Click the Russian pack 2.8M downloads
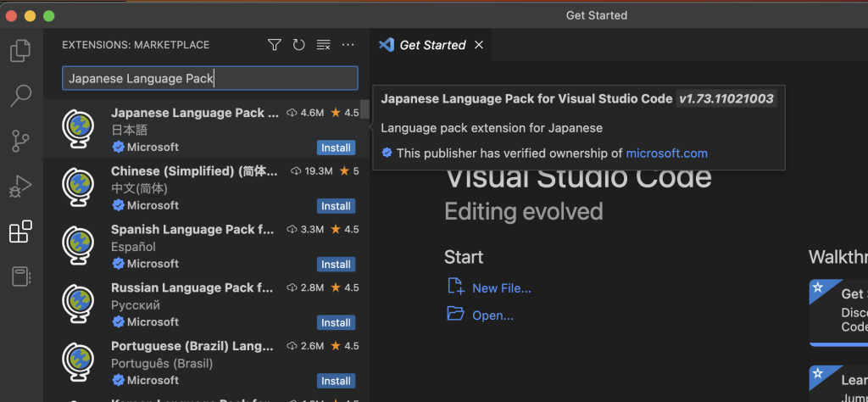The height and width of the screenshot is (402, 868). click(305, 288)
